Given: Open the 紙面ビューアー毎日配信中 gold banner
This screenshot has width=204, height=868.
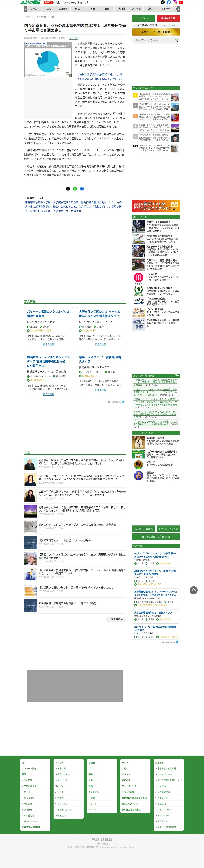Looking at the screenshot, I should point(156,32).
